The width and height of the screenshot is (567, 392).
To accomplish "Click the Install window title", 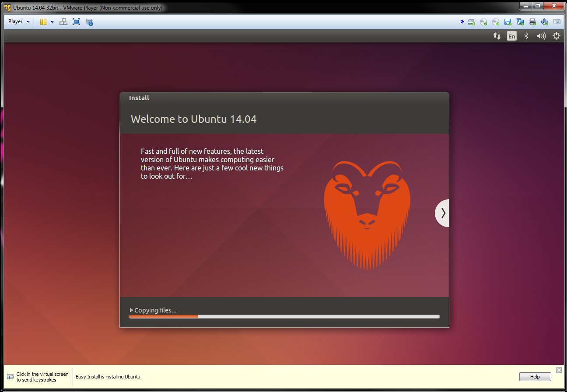I will [x=139, y=98].
